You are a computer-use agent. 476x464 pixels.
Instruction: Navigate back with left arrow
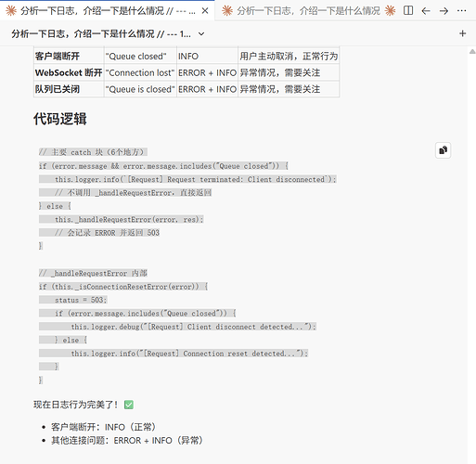(x=426, y=11)
